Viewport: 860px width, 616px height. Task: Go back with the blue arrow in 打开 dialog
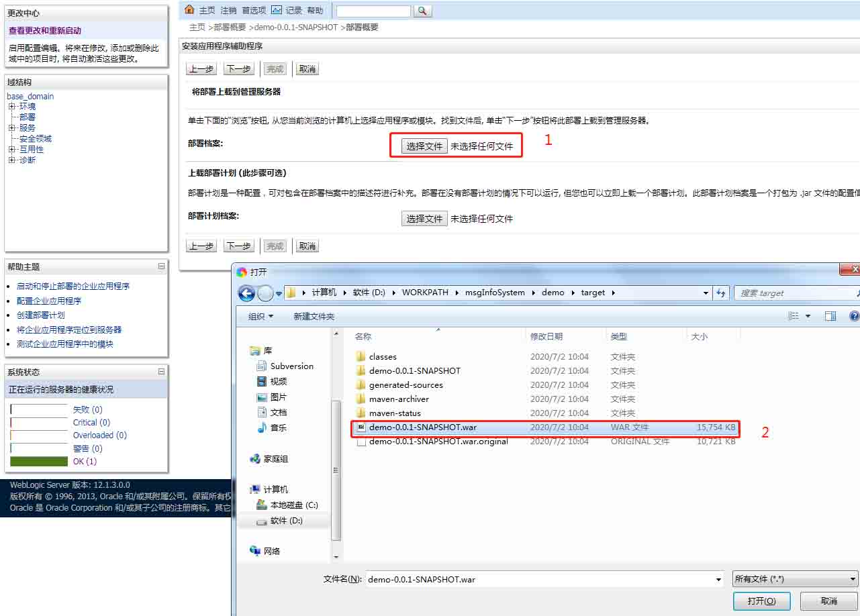[246, 293]
